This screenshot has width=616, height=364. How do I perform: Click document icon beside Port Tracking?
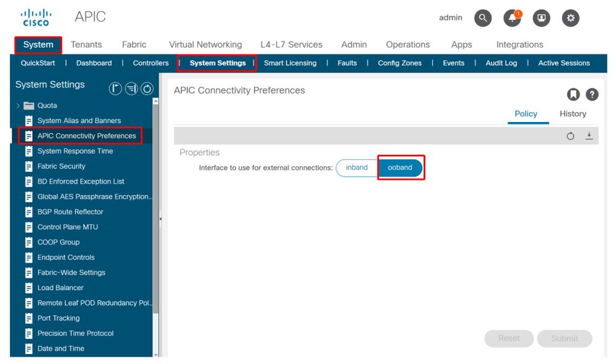click(29, 318)
